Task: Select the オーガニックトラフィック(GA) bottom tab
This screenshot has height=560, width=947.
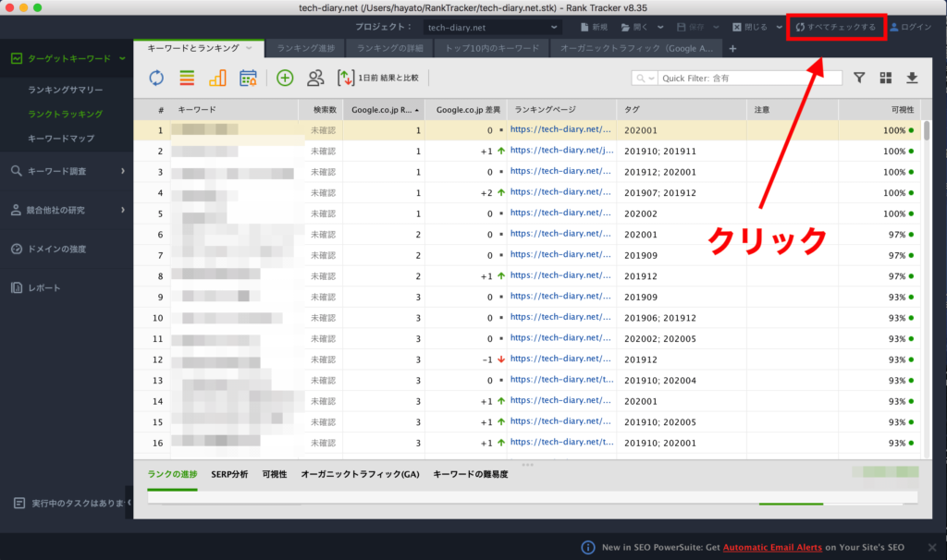Action: pyautogui.click(x=360, y=474)
